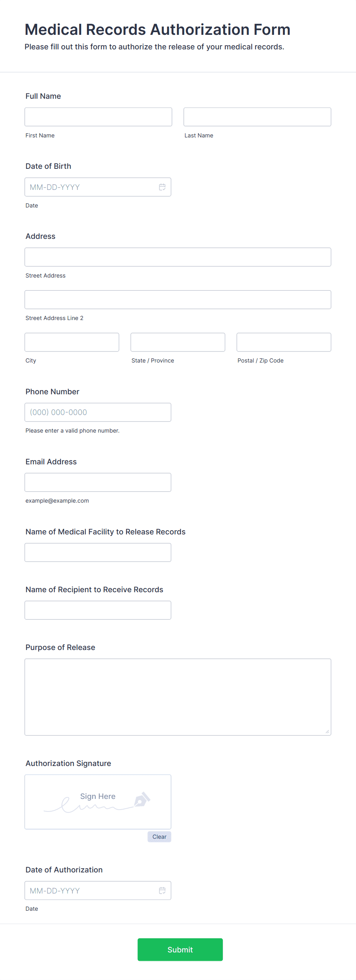Click the First Name input field
Screen dimensions: 356x980
[x=98, y=117]
